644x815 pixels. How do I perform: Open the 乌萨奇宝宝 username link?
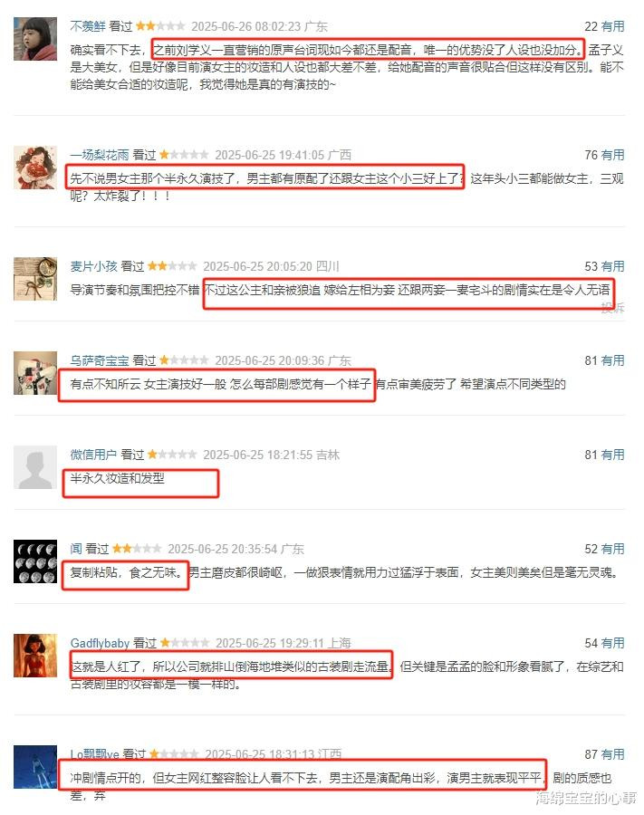click(x=100, y=360)
